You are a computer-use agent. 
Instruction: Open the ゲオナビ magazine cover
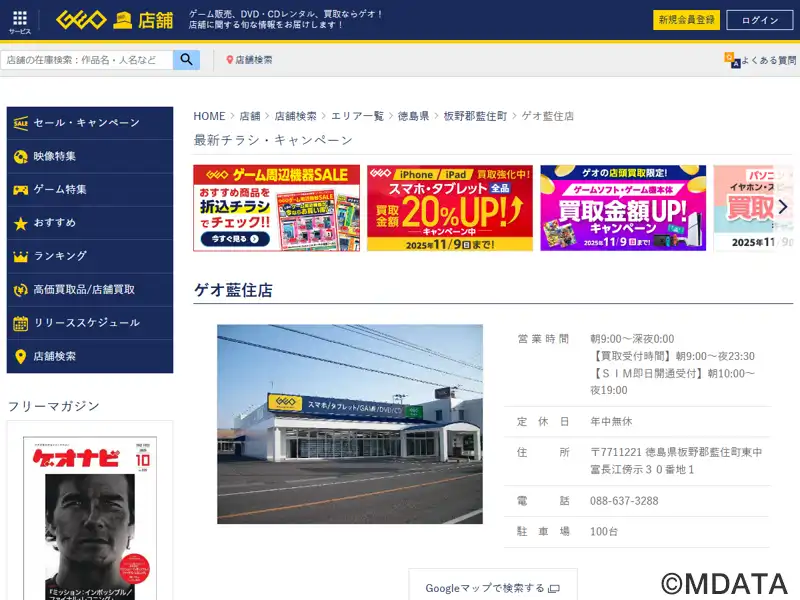tap(90, 518)
